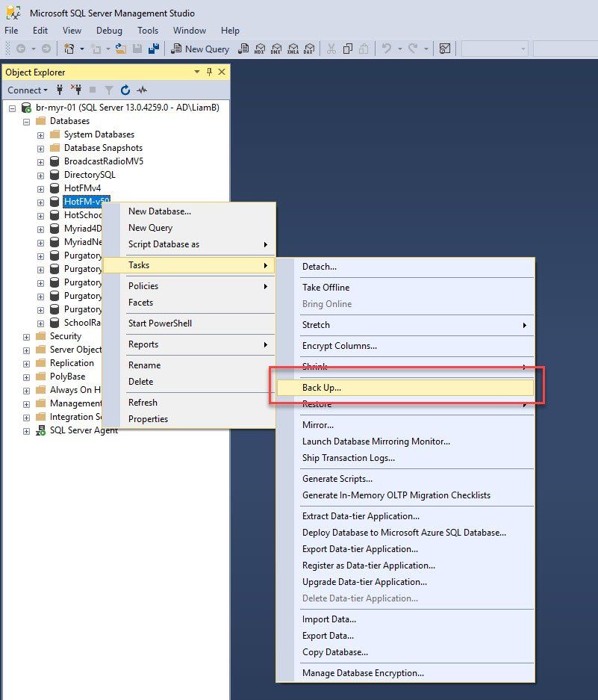Select the DirectorySQL database

[x=90, y=175]
